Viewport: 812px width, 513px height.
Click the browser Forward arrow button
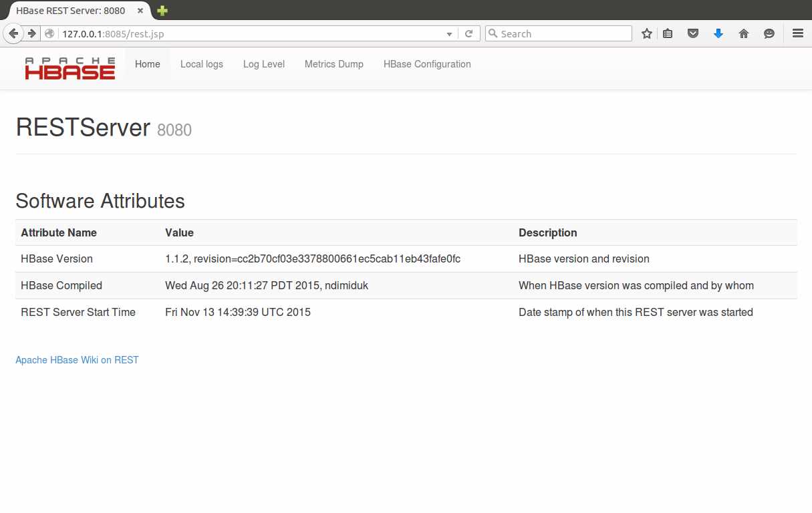31,33
